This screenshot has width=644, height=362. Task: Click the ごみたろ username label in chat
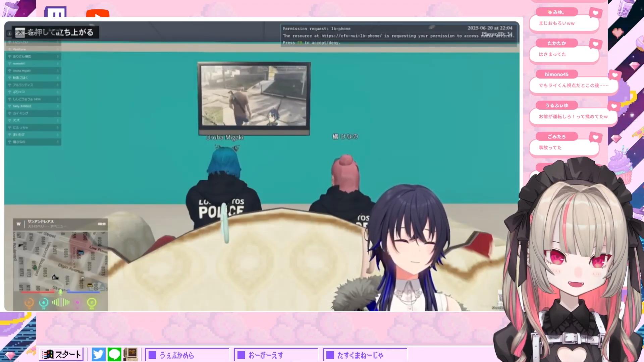556,136
